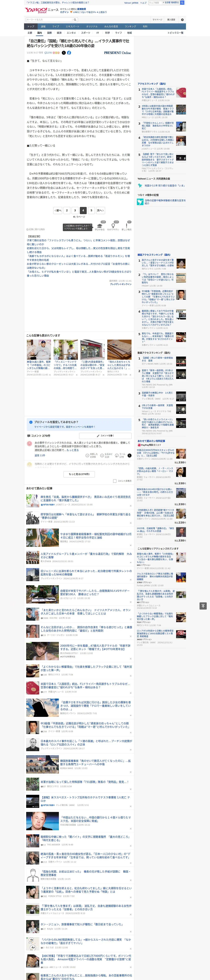Click the back-to-top arrow button

tap(203, 606)
